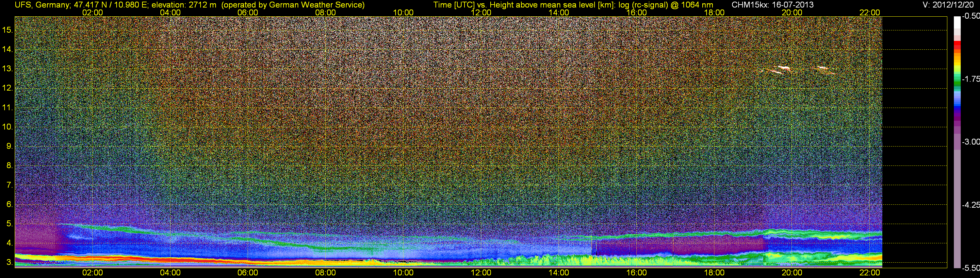Click the "8." height axis label
This screenshot has height=278, width=980.
coord(9,166)
